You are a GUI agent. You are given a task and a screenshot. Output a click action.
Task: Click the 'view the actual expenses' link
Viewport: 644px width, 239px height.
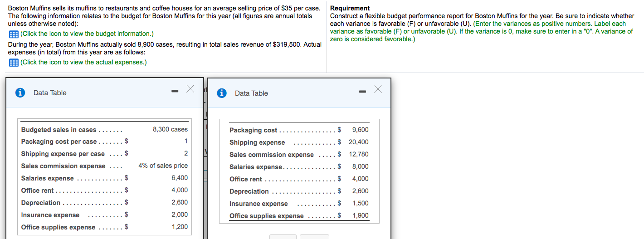pos(84,62)
